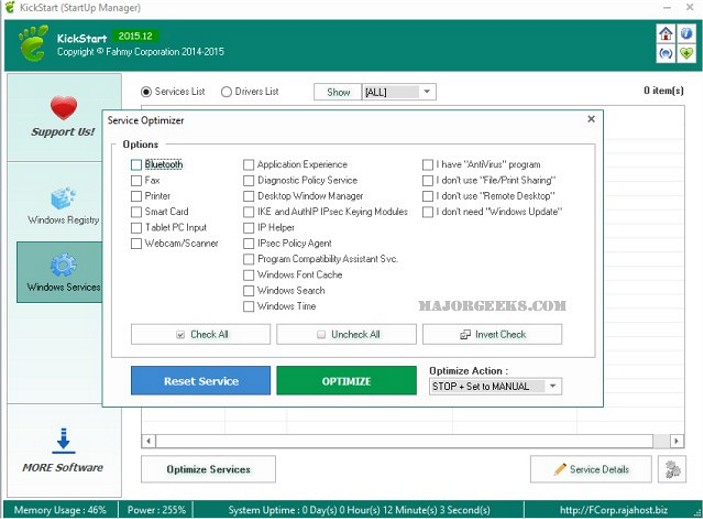Check the Webcam/Scanner option

tap(136, 243)
